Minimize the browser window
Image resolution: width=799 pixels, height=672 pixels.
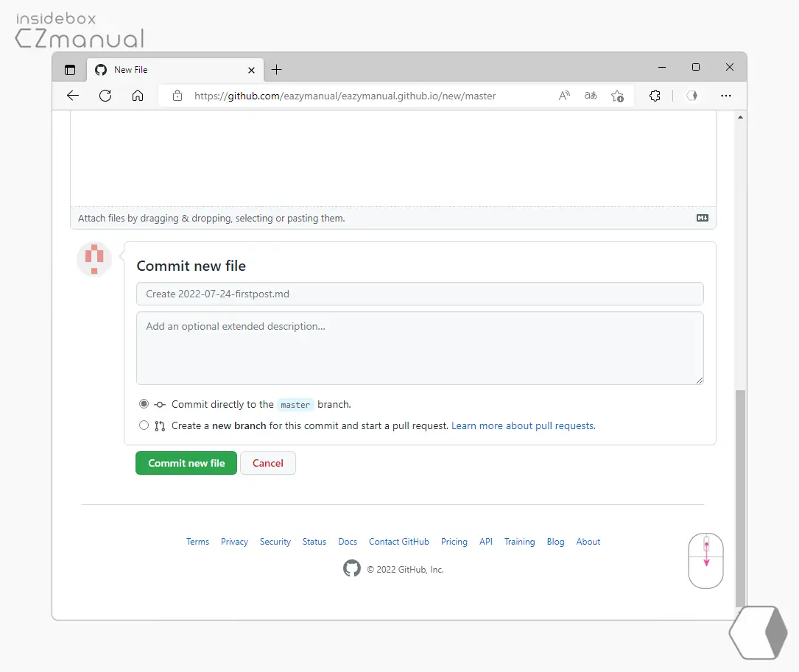point(662,67)
